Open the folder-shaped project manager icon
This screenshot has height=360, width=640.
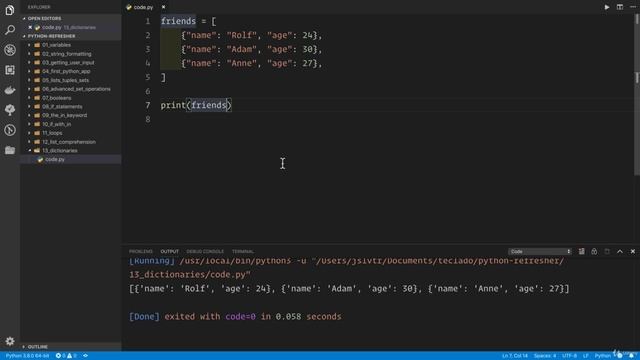pyautogui.click(x=10, y=150)
